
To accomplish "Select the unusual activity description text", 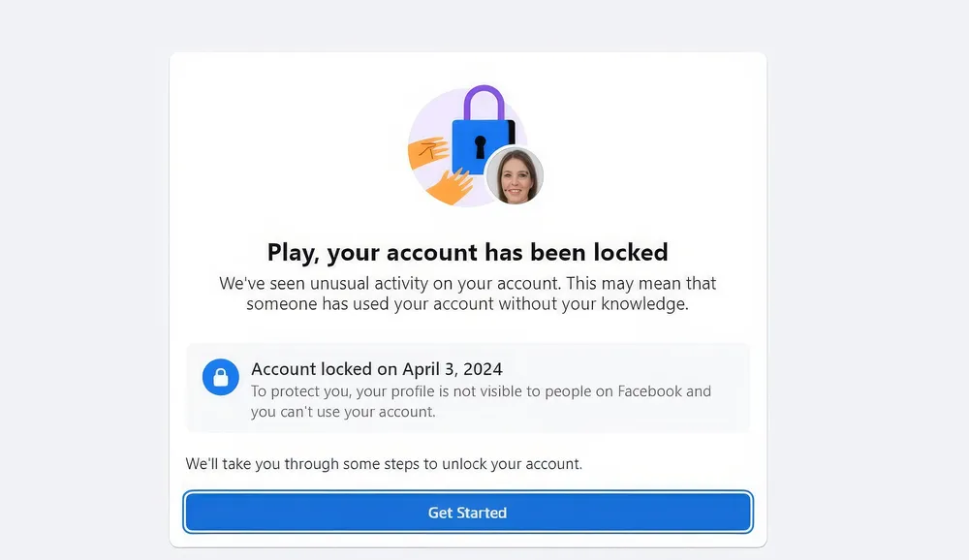I will (x=468, y=293).
